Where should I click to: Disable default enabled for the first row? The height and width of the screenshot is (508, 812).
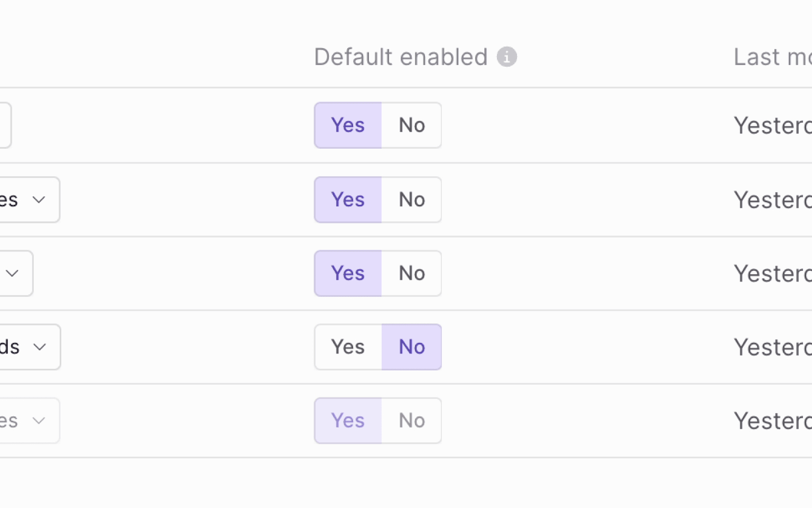411,125
